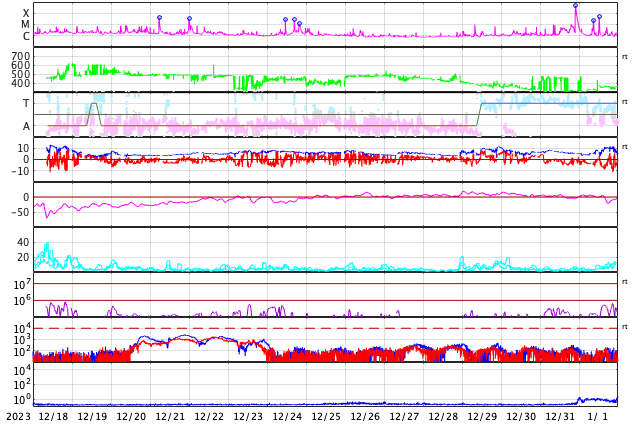Select the second, higher flare marker on 1/1
634x424 pixels.
click(599, 17)
